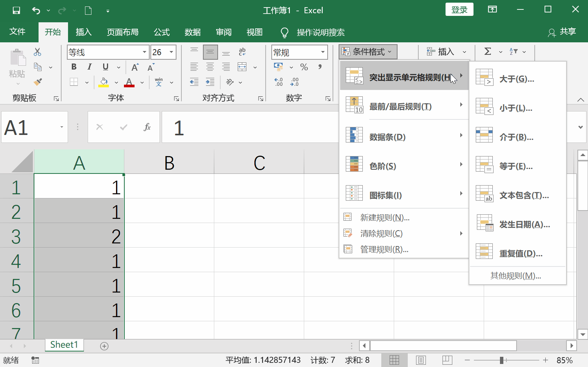Click the AutoSum sigma icon

click(x=488, y=52)
